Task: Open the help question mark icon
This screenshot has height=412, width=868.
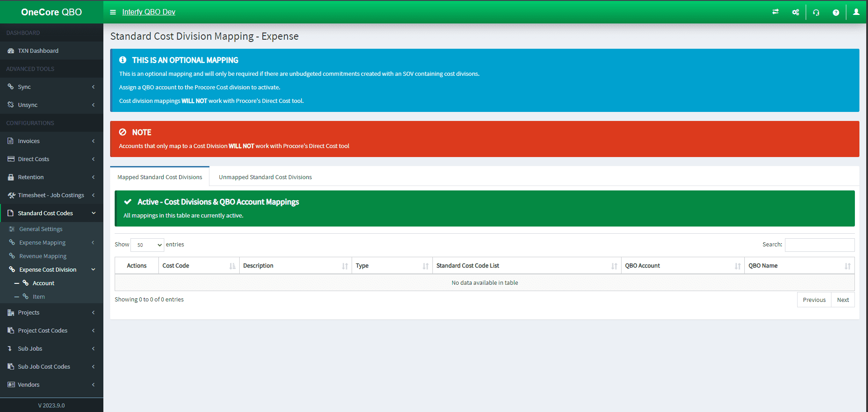Action: pos(836,12)
